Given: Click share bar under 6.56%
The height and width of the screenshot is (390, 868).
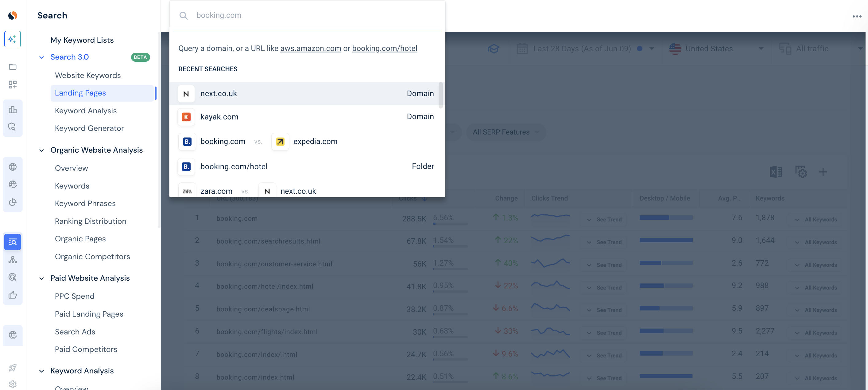Looking at the screenshot, I should [450, 224].
